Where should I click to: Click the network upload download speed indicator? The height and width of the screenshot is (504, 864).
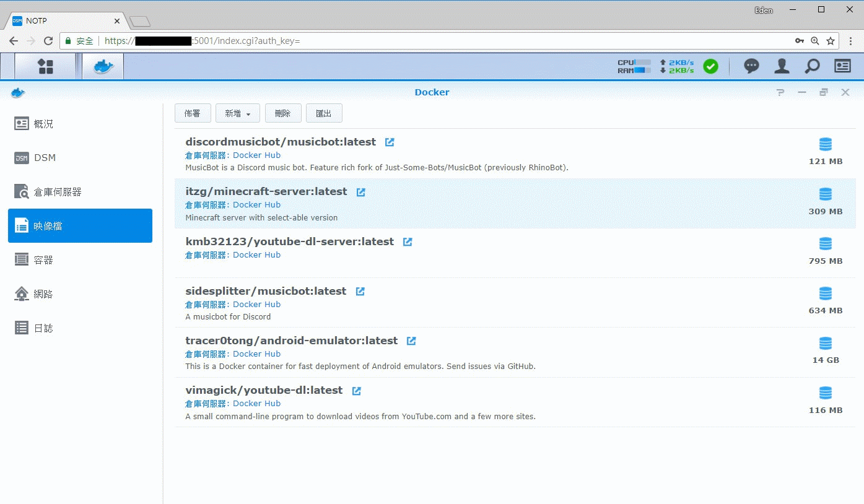coord(677,66)
